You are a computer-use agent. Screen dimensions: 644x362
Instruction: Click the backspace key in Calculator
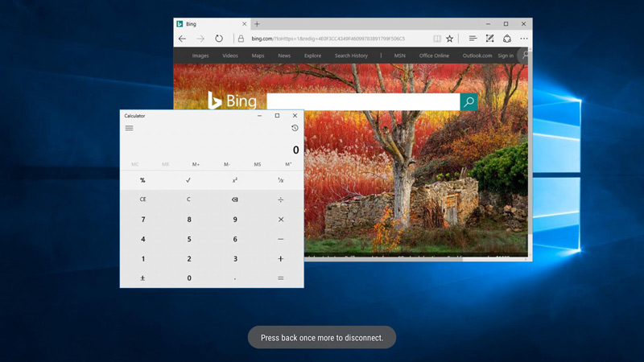(x=234, y=200)
